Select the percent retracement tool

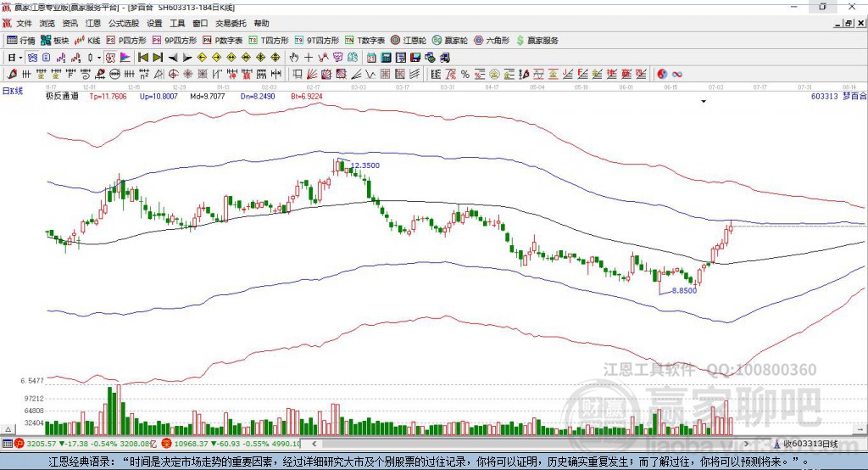(x=465, y=74)
